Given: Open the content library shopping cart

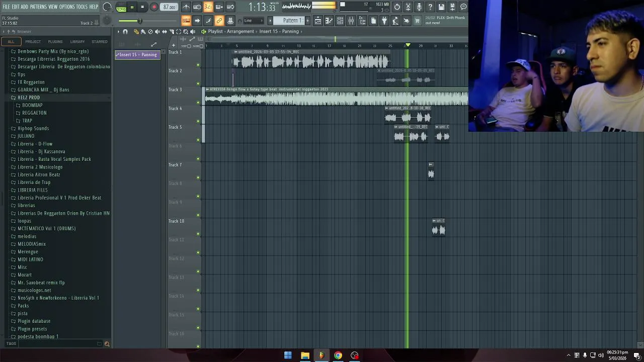Looking at the screenshot, I should coord(417,21).
